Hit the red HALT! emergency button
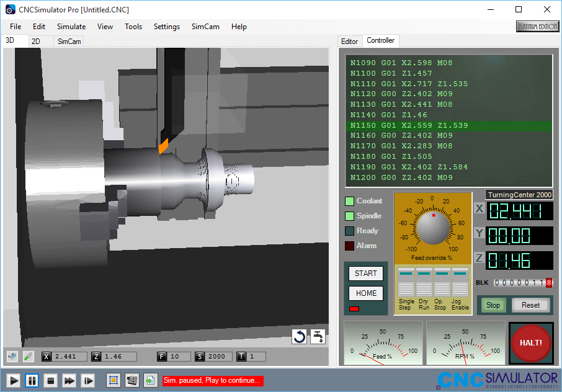Screen dimensions: 562x392 tap(531, 343)
